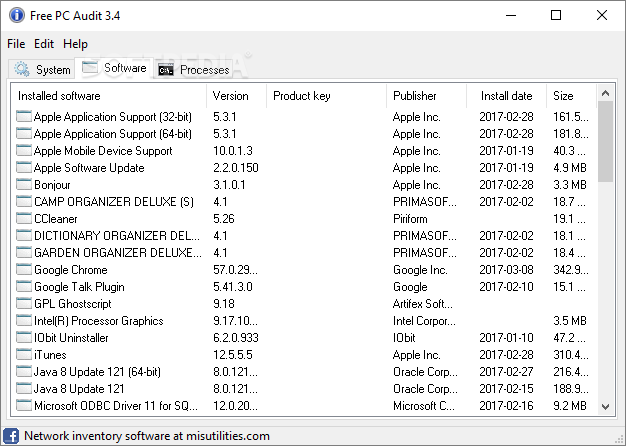Open the Edit menu
The image size is (626, 446).
[44, 44]
